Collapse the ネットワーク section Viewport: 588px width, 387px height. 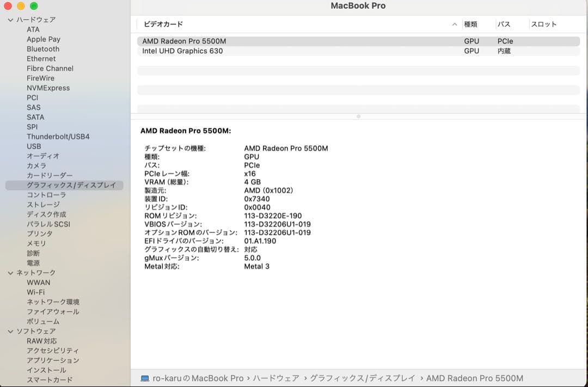point(10,272)
